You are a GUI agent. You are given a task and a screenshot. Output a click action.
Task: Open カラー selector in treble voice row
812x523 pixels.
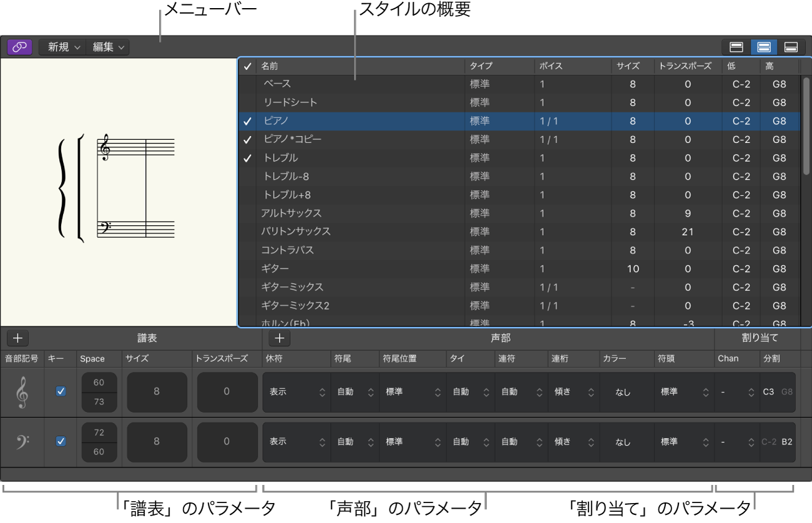(626, 392)
